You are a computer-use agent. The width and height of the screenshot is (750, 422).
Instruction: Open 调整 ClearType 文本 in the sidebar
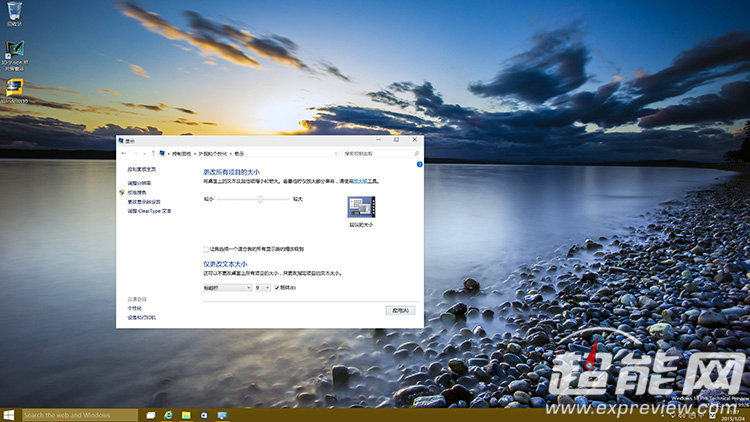pyautogui.click(x=149, y=211)
